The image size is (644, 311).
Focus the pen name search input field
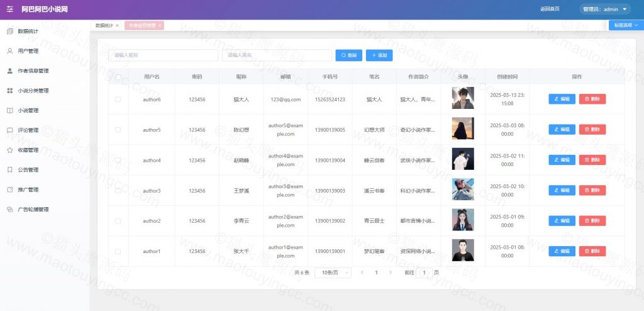tap(277, 55)
